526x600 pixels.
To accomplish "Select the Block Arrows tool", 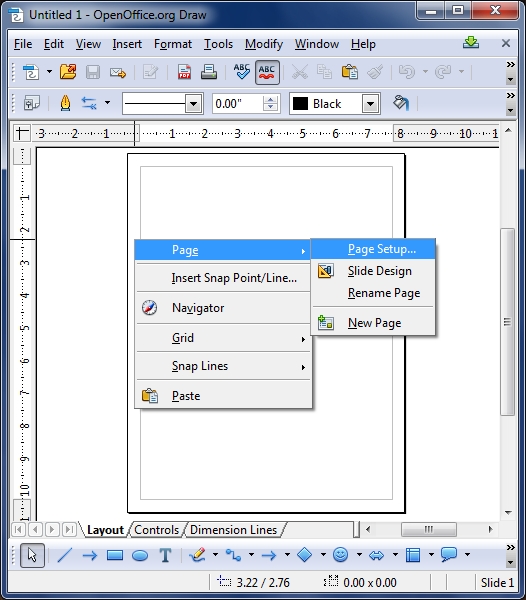I will click(376, 555).
